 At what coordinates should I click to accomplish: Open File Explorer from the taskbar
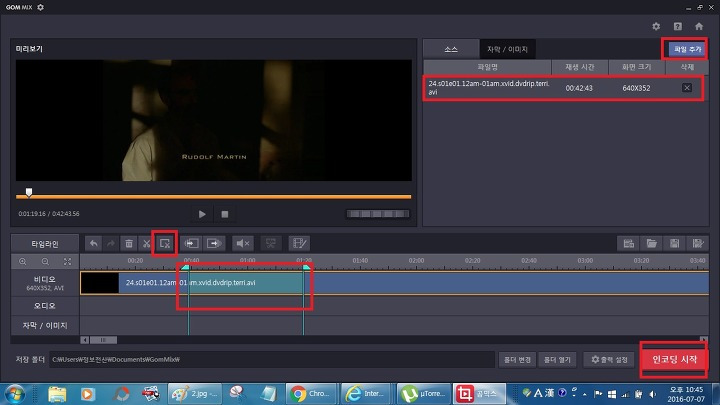click(x=57, y=394)
